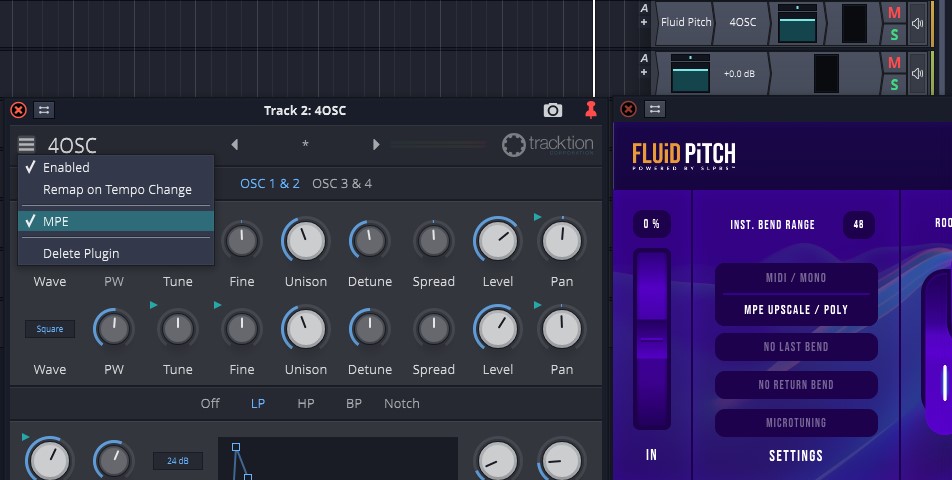Mute the +0.0 dB track with M
The image size is (952, 480).
coord(894,63)
